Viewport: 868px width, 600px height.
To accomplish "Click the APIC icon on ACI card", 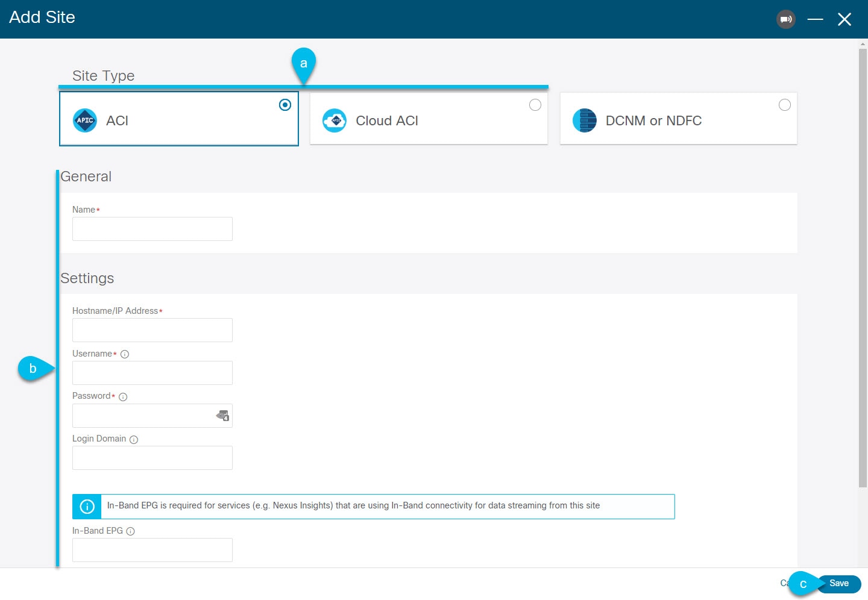I will pyautogui.click(x=85, y=120).
